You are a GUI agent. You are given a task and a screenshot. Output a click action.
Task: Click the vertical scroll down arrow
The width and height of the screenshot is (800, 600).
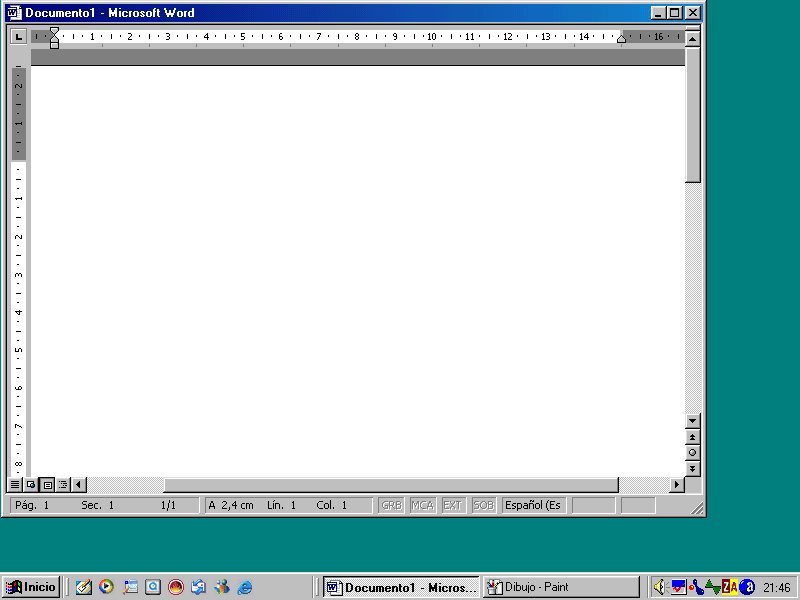(692, 421)
